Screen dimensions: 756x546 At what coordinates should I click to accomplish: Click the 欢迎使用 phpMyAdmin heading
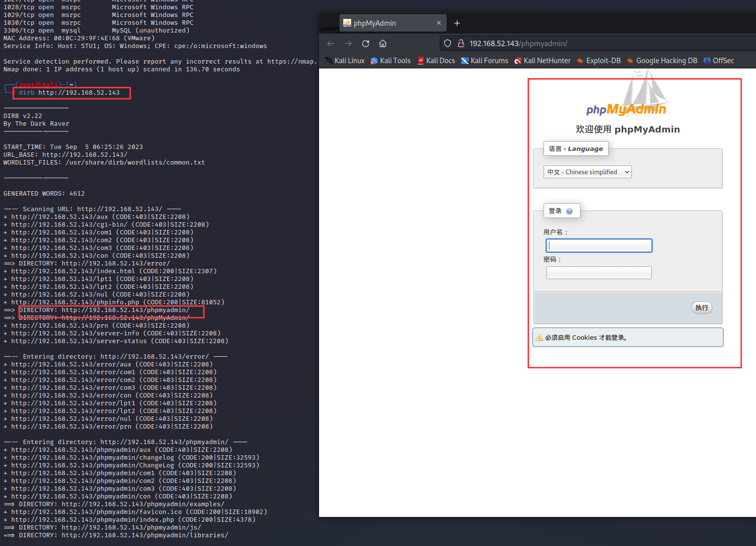click(627, 130)
